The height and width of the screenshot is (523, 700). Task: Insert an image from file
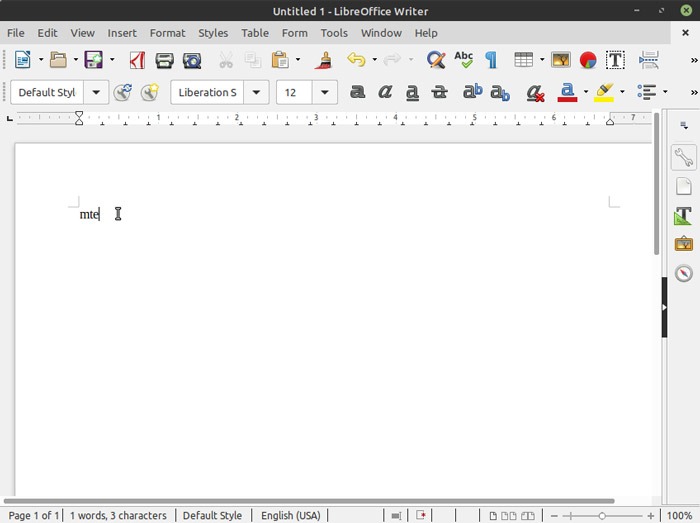click(561, 60)
